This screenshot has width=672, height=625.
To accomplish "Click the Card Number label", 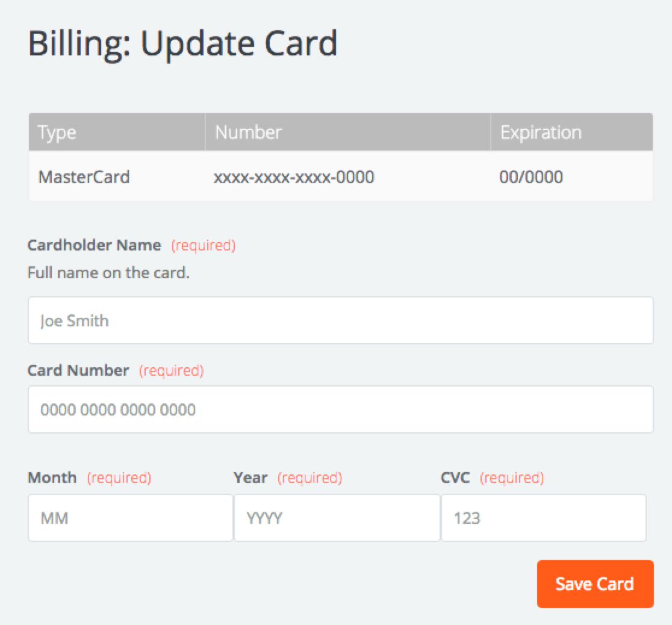I will coord(78,370).
